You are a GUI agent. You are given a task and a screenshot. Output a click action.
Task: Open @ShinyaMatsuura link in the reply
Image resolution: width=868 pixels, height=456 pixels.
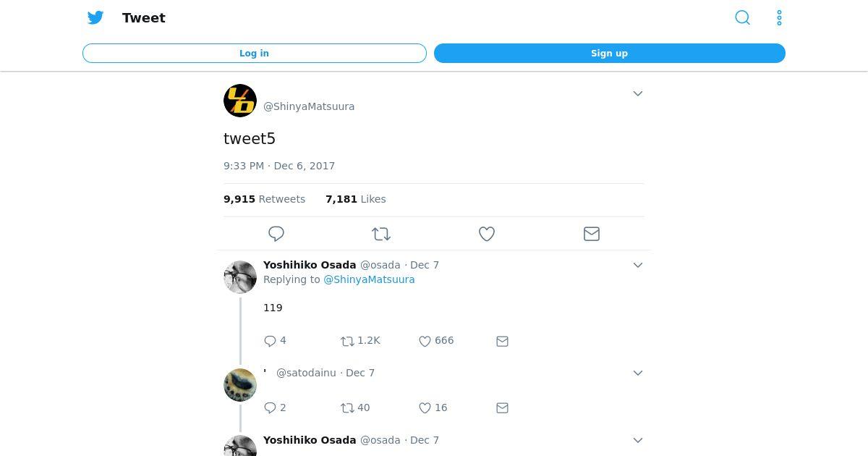[369, 279]
